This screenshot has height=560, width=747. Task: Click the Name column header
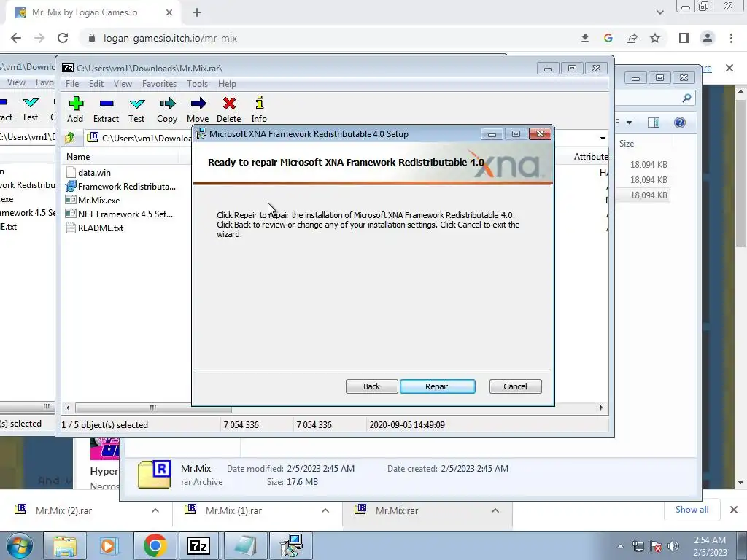pos(78,157)
